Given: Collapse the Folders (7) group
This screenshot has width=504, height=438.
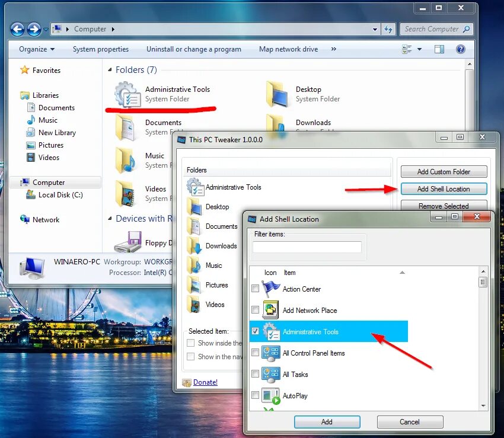Looking at the screenshot, I should point(110,70).
